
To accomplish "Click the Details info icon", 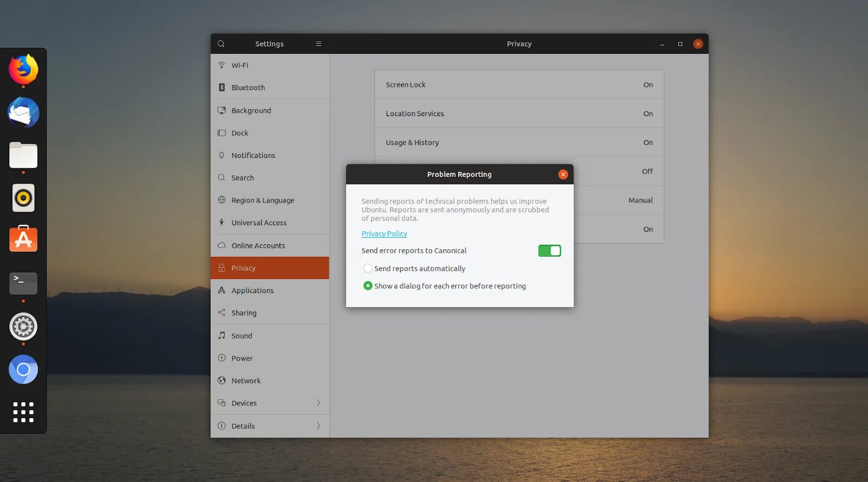I will [221, 426].
